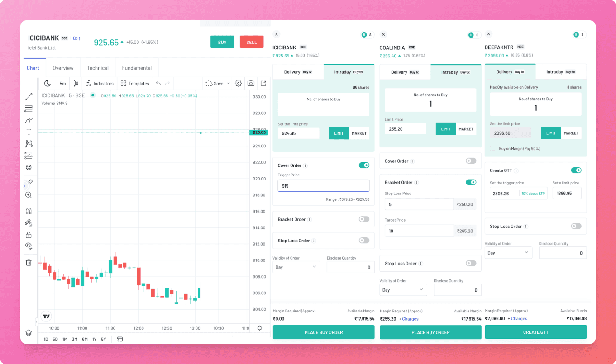Select the ruler measure tool
The height and width of the screenshot is (364, 616).
(30, 182)
